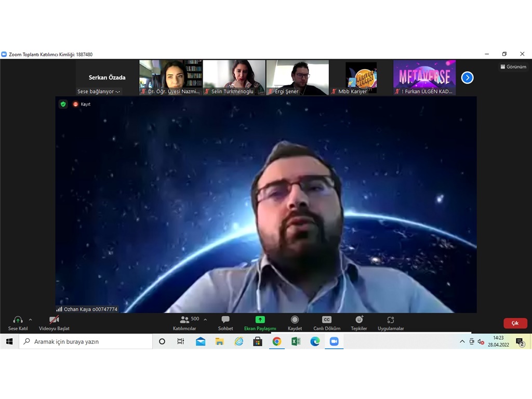532x399 pixels.
Task: Click the taskbar search box
Action: (86, 341)
